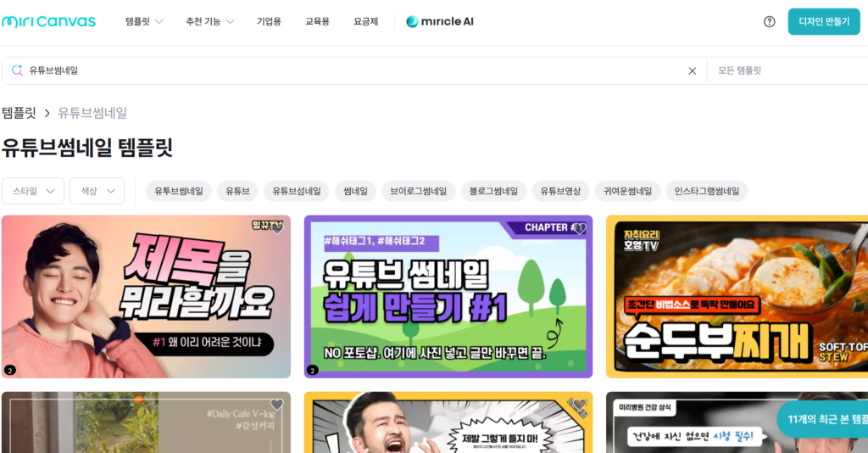Toggle heart on the comic-style man template
Image resolution: width=868 pixels, height=453 pixels.
[579, 405]
